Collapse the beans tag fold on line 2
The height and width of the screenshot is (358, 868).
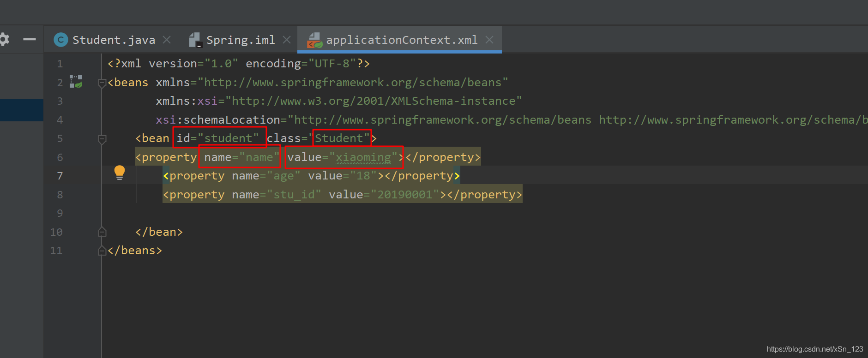102,83
